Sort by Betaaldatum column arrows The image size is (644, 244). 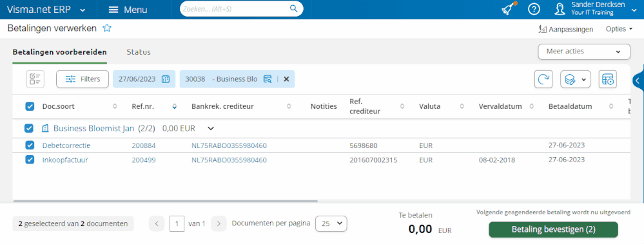(x=610, y=107)
